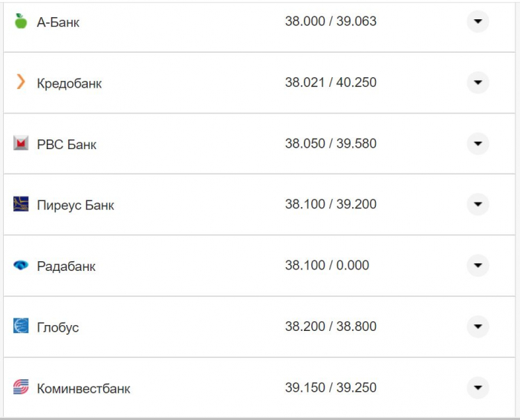Click the blue Радабанк logo icon
520x420 pixels.
(x=21, y=266)
